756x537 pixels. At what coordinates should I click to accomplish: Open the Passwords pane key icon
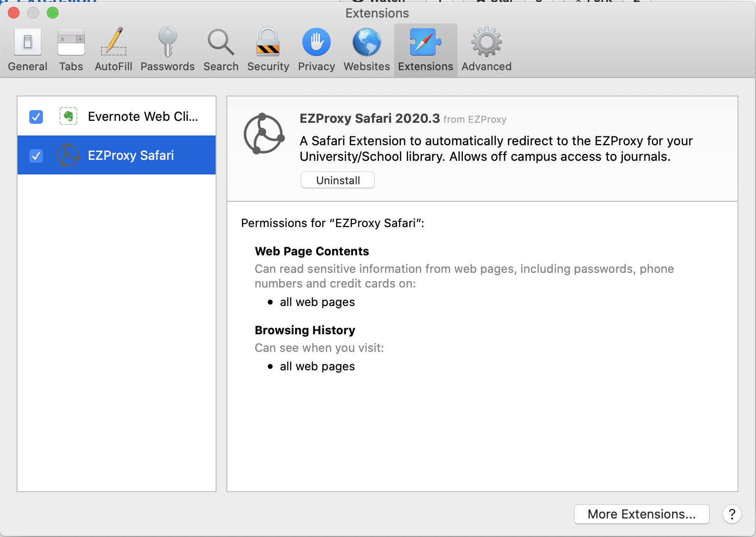tap(167, 49)
